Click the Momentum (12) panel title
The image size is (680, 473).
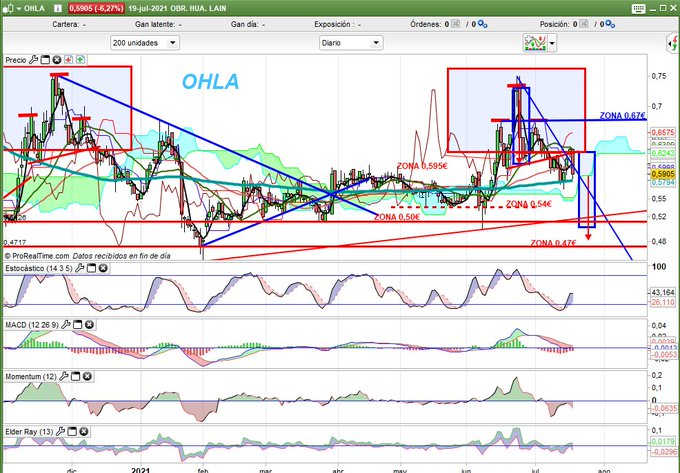tap(31, 376)
